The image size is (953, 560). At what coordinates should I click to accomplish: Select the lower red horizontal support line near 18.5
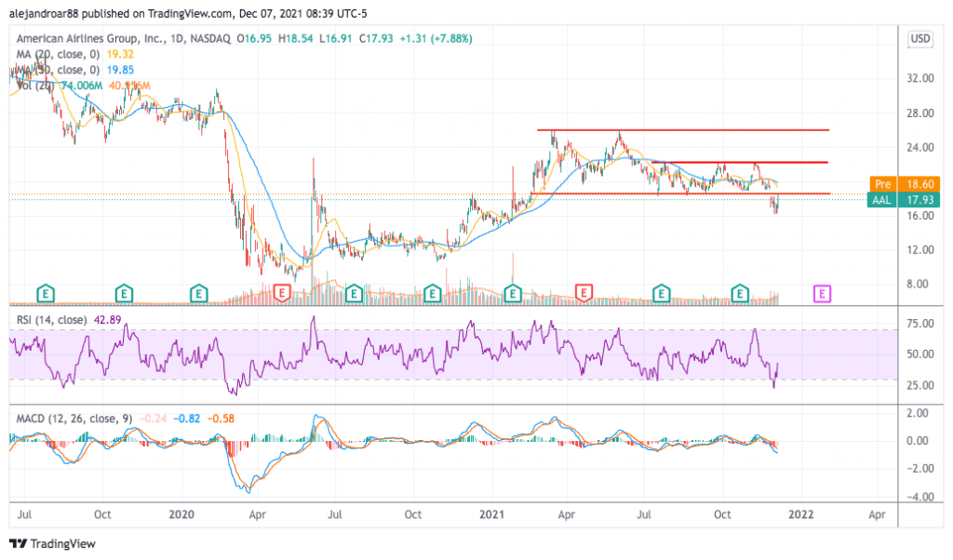(x=680, y=193)
